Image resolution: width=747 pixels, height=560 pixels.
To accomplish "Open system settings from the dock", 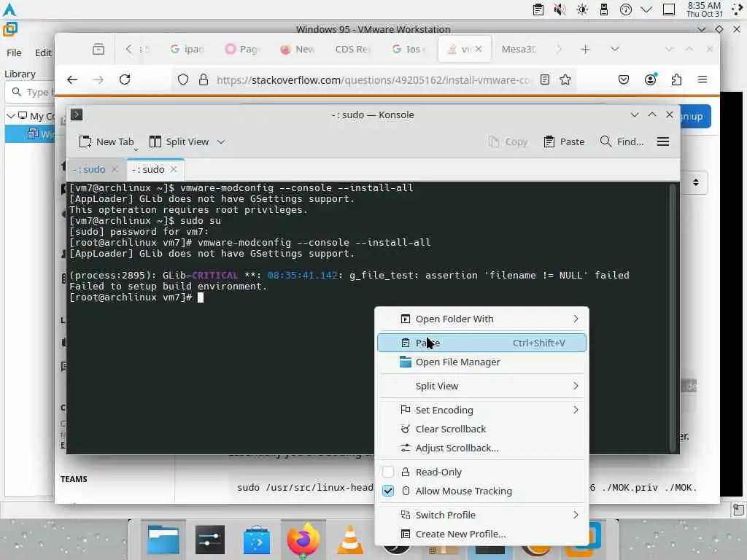I will pyautogui.click(x=209, y=540).
